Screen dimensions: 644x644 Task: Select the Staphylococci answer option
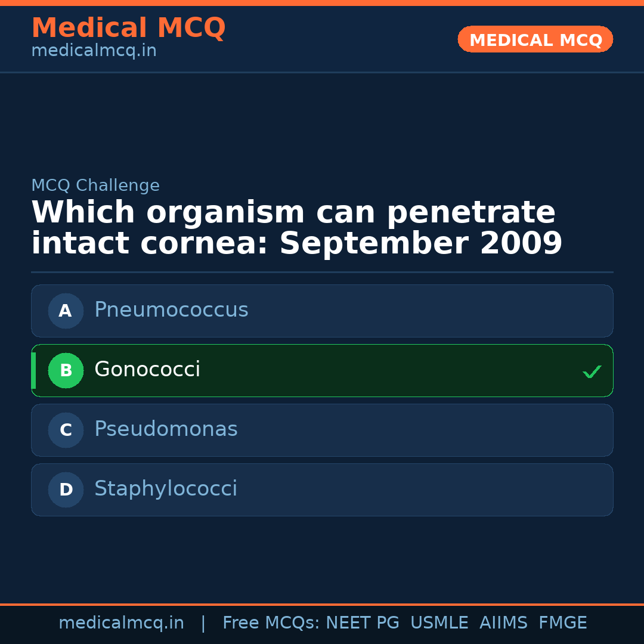tap(322, 490)
